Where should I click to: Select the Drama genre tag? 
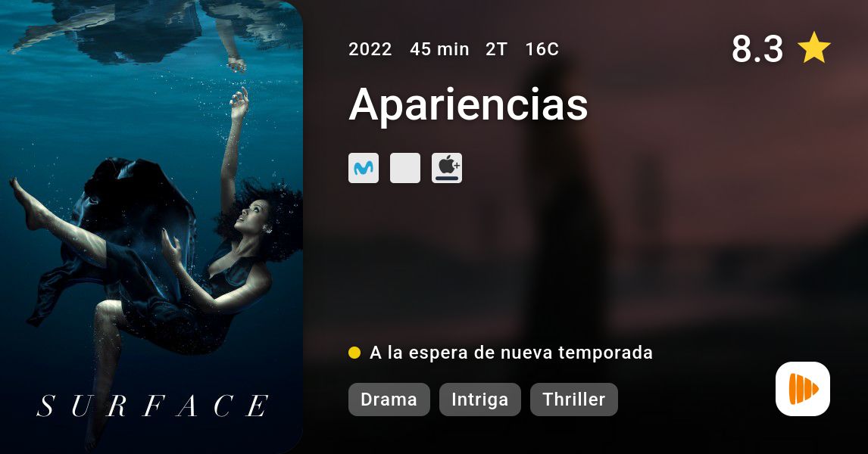[x=389, y=400]
